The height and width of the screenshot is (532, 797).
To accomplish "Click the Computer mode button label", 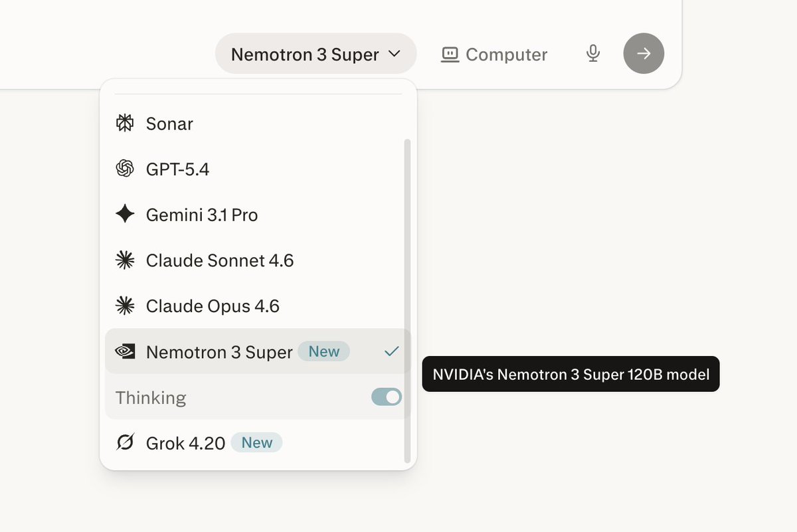I will coord(506,54).
